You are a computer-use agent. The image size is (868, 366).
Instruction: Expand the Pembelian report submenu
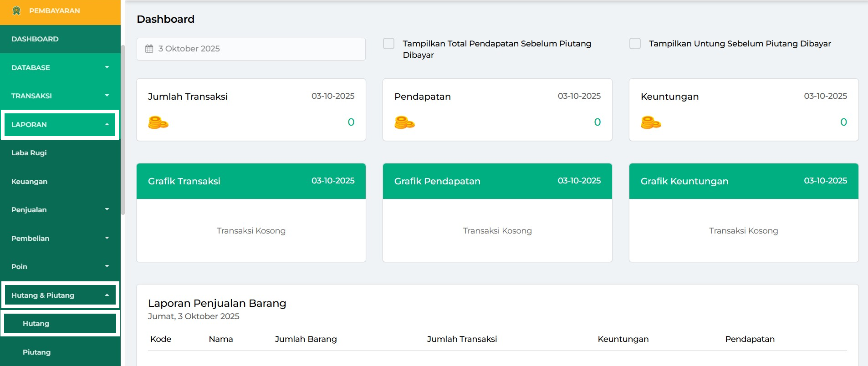pos(60,238)
